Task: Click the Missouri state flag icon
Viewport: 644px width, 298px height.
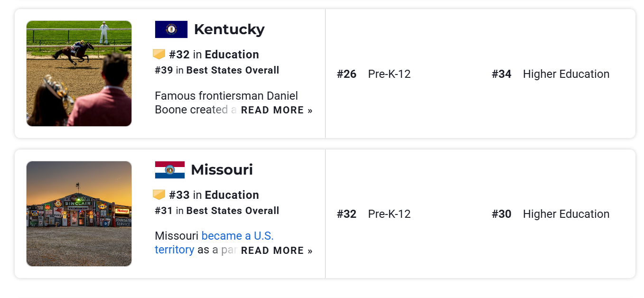Action: tap(170, 170)
